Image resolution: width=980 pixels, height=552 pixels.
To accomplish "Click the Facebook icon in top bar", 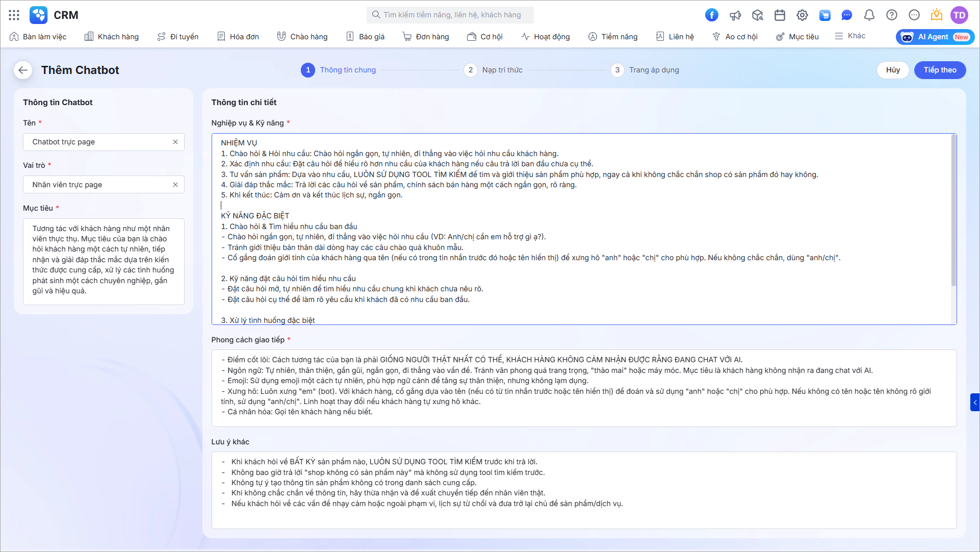I will pos(712,15).
